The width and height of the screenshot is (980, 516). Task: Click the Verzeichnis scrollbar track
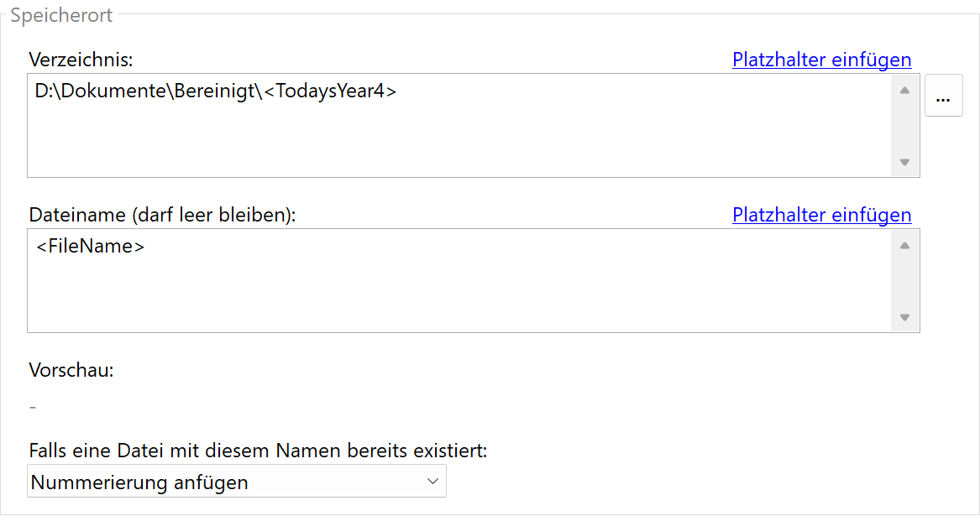(x=904, y=126)
